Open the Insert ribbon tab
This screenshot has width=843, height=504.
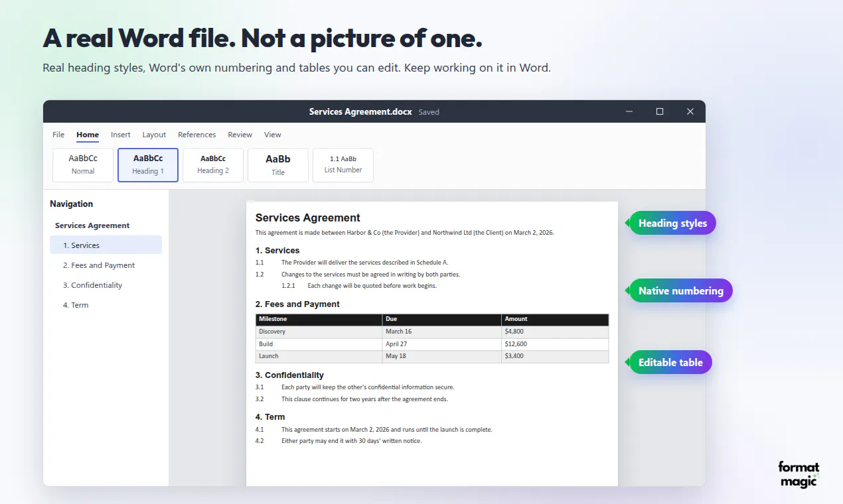[121, 135]
